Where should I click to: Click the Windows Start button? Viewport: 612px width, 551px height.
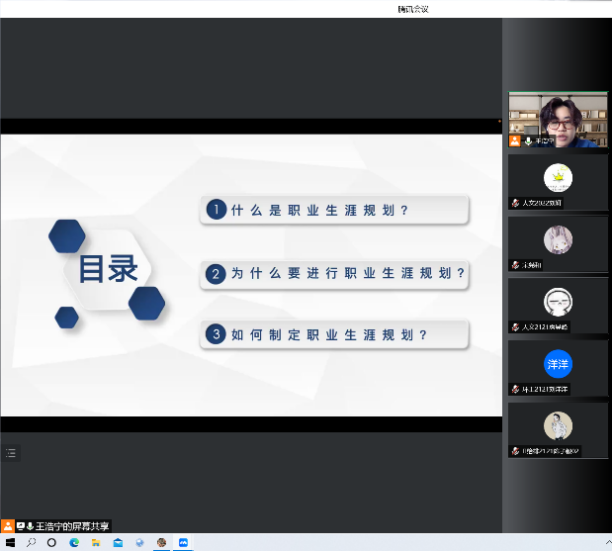click(x=10, y=542)
